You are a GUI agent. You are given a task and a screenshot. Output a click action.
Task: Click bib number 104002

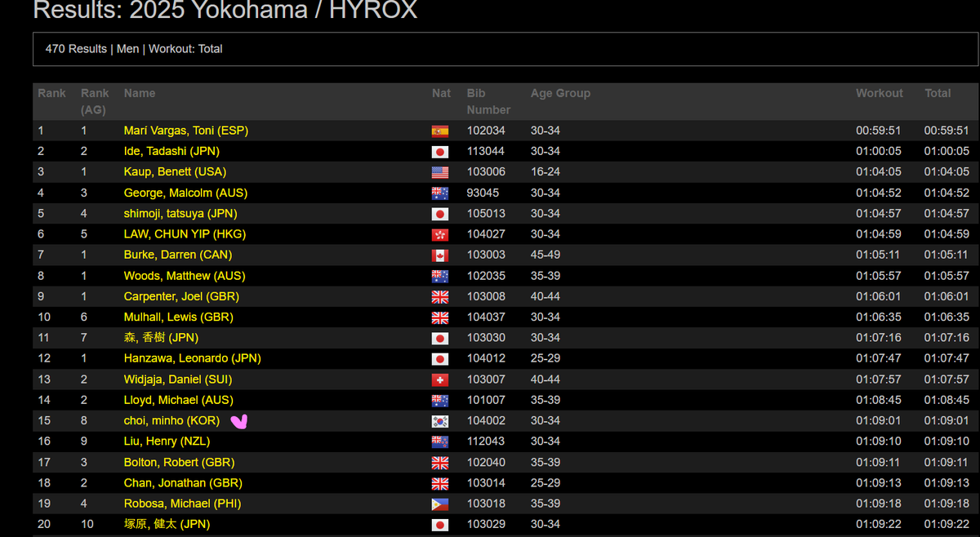tap(486, 420)
